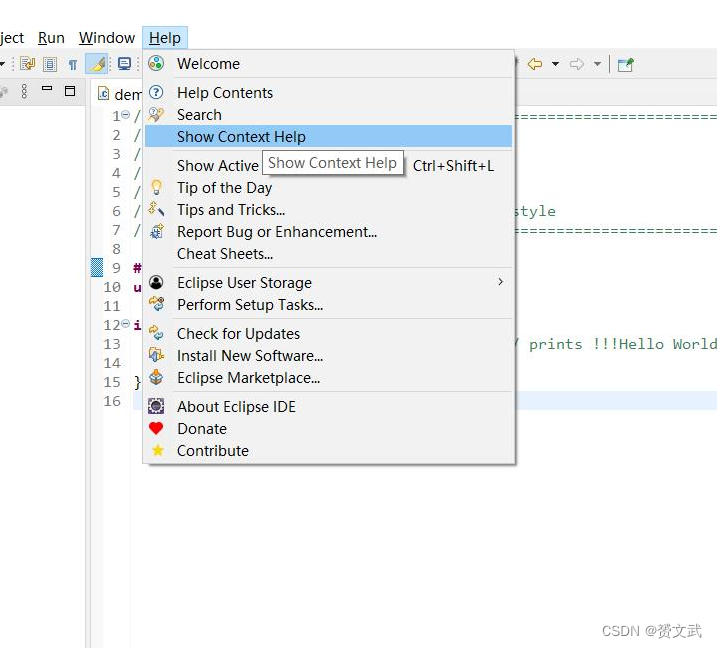The width and height of the screenshot is (717, 648).
Task: Toggle Show Whitespace Characters pilcrow icon
Action: (73, 64)
